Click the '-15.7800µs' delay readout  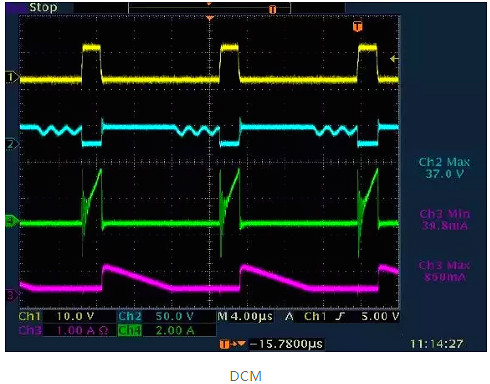tap(286, 343)
